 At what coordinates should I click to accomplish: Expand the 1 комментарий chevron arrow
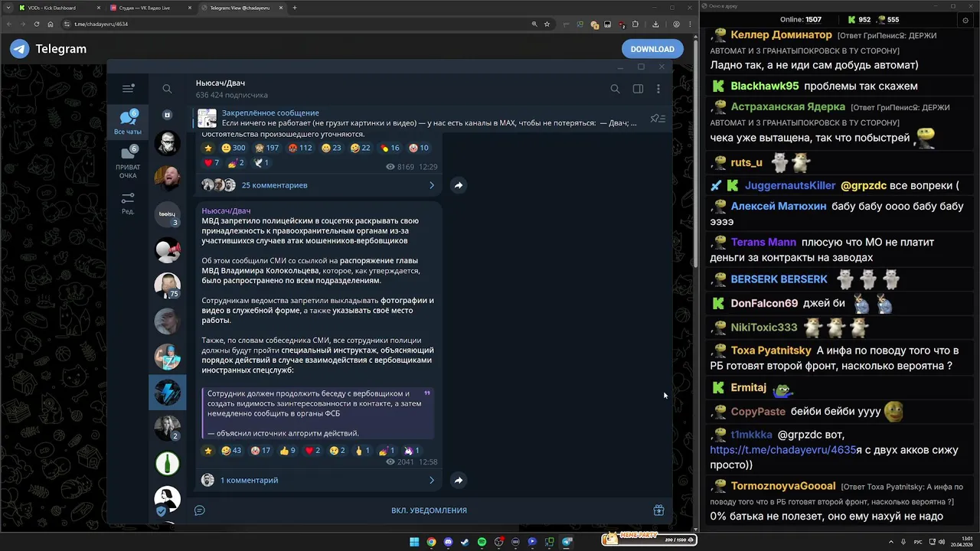tap(431, 481)
